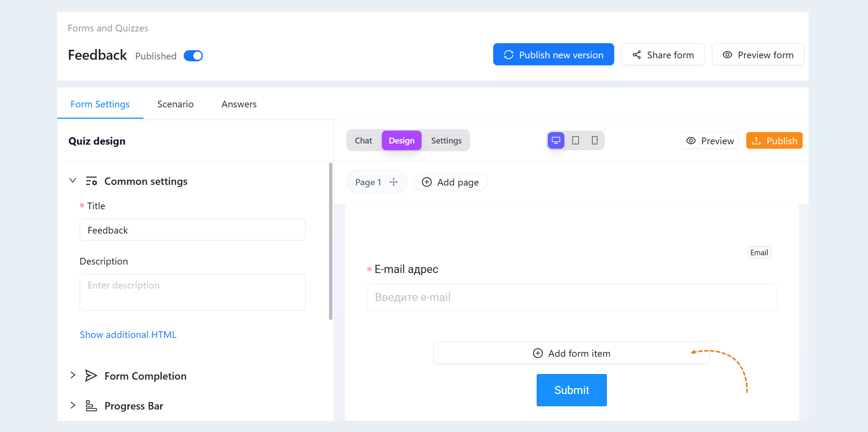Click the editor Preview button
Screen dimensions: 868x432
coord(710,141)
